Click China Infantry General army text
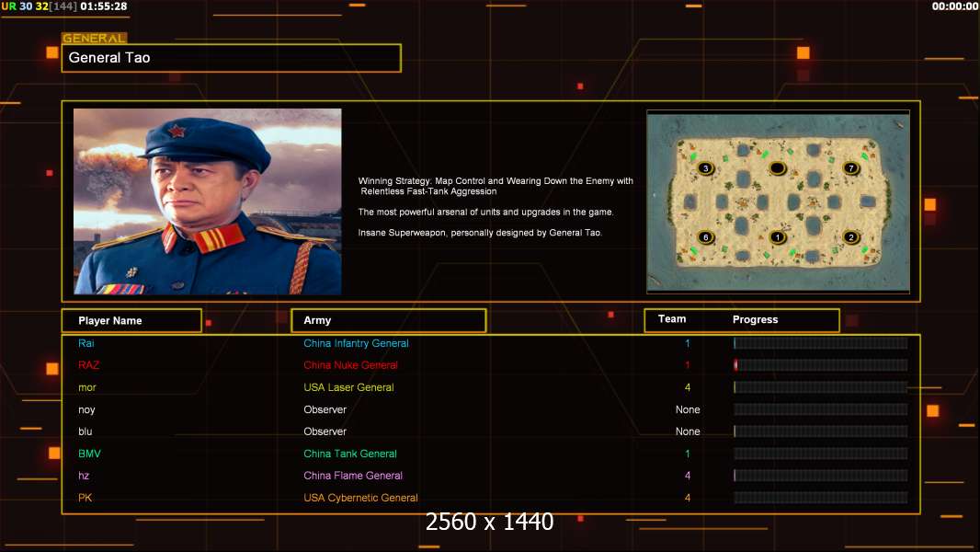Image resolution: width=980 pixels, height=552 pixels. tap(356, 343)
